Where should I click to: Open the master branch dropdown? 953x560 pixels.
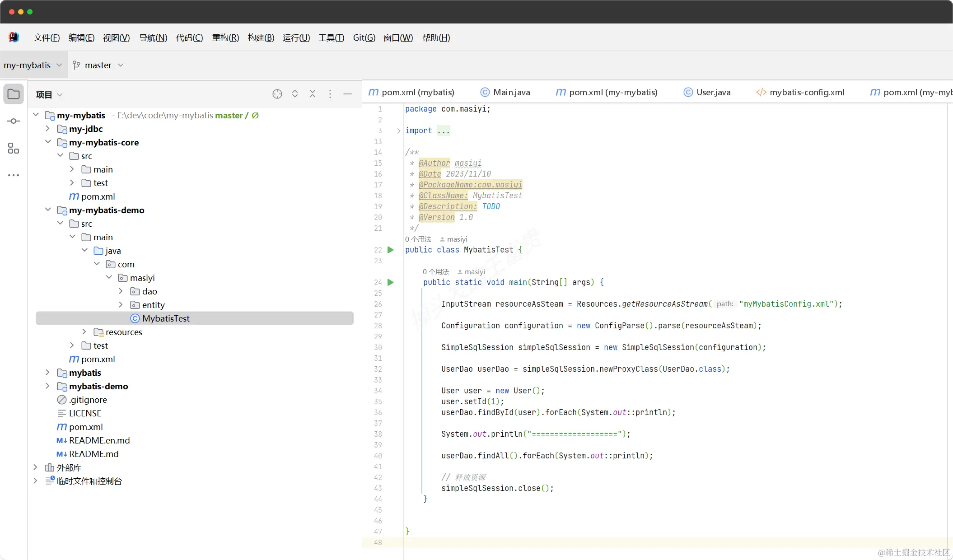98,65
